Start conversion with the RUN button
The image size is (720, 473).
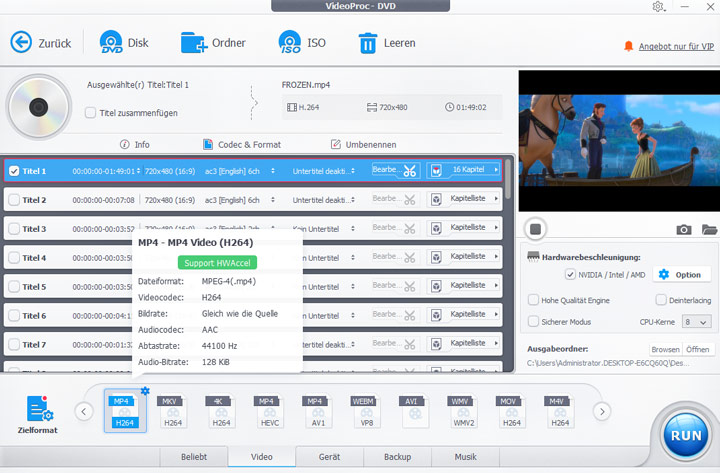[x=686, y=435]
